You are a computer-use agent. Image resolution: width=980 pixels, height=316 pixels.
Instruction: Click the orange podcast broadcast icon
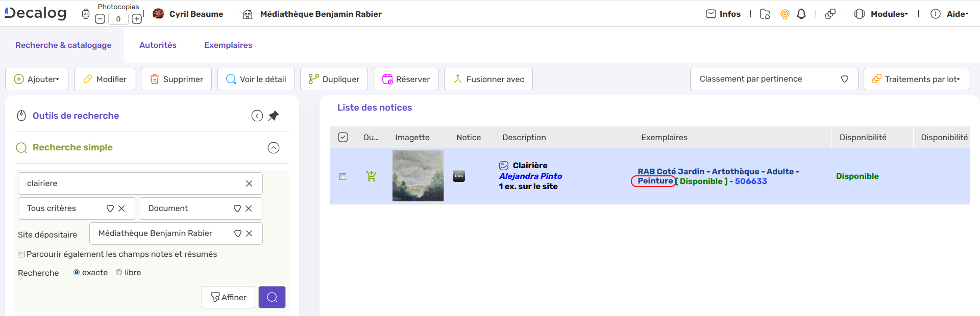click(785, 14)
